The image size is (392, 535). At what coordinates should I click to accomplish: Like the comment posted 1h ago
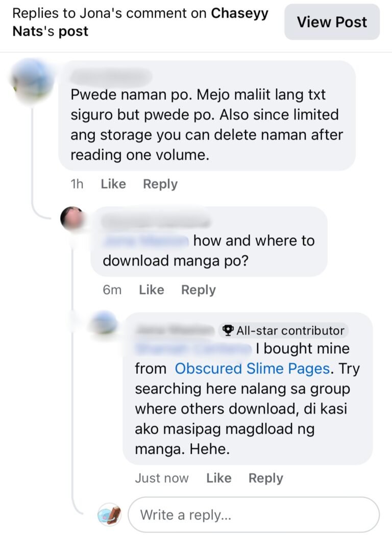[x=113, y=184]
